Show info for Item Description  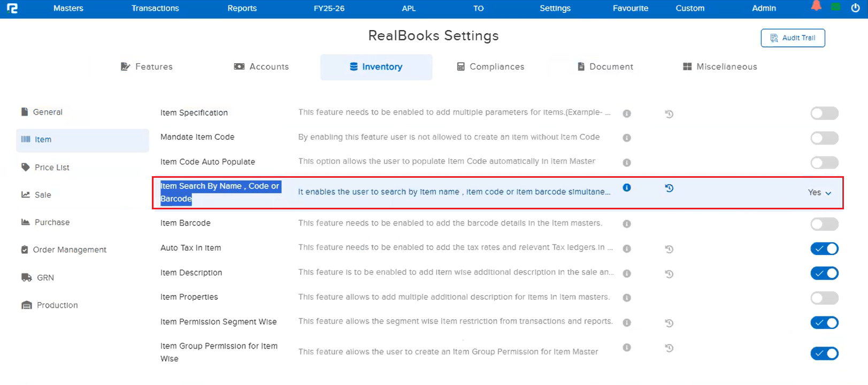pos(627,273)
